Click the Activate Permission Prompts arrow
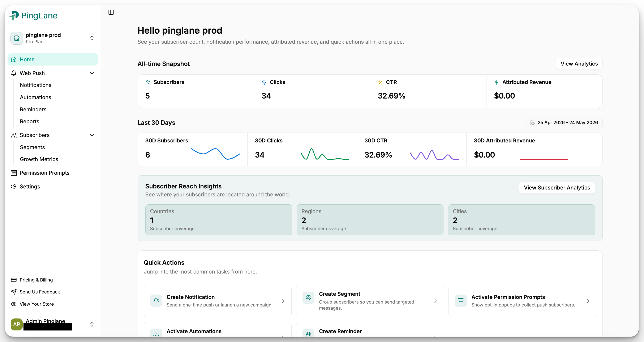644x342 pixels. 587,301
